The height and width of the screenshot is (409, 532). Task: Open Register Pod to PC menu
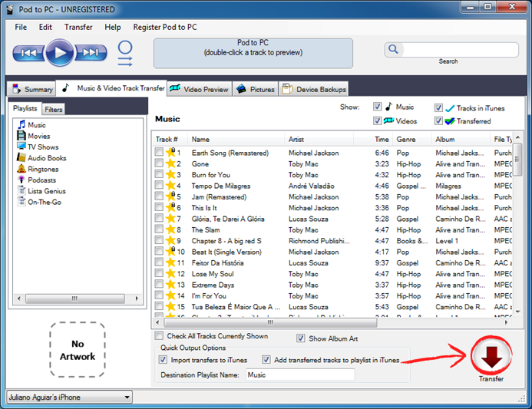[x=165, y=27]
